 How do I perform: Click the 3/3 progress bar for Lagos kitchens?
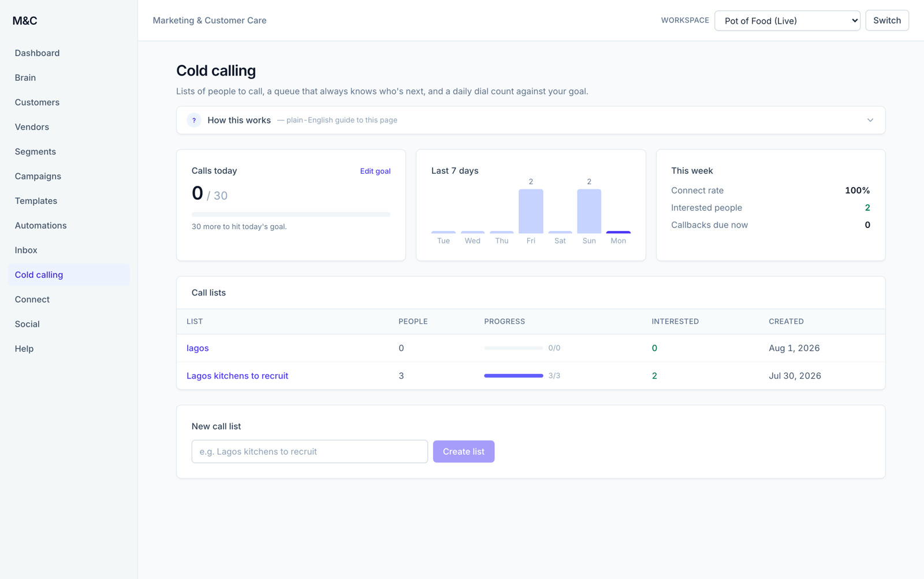[x=513, y=376]
